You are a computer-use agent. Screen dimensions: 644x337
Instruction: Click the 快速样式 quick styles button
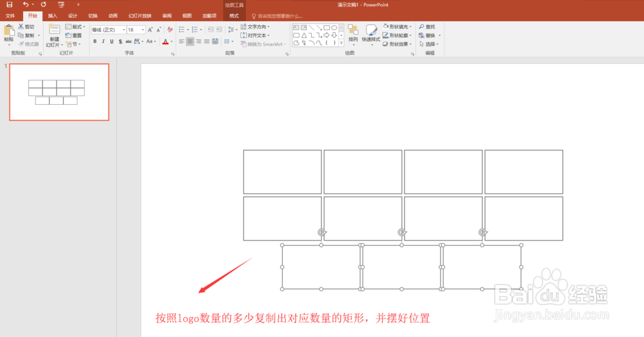tap(371, 34)
